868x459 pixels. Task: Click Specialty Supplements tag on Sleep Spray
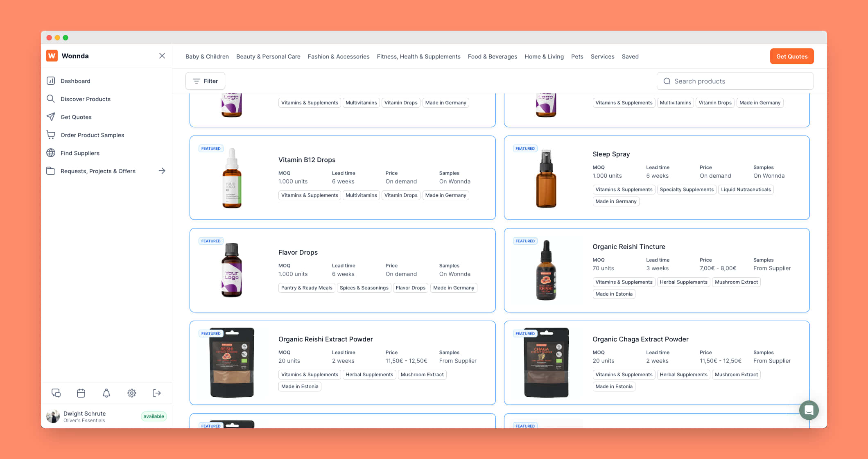point(687,190)
